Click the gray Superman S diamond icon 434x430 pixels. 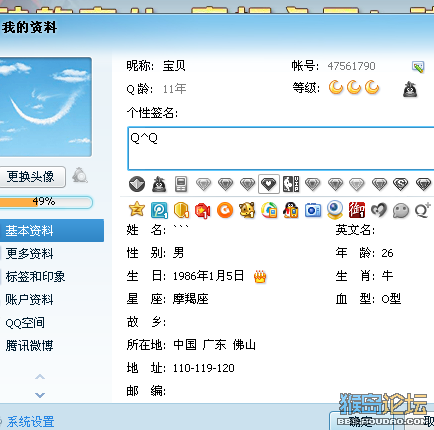(x=400, y=184)
